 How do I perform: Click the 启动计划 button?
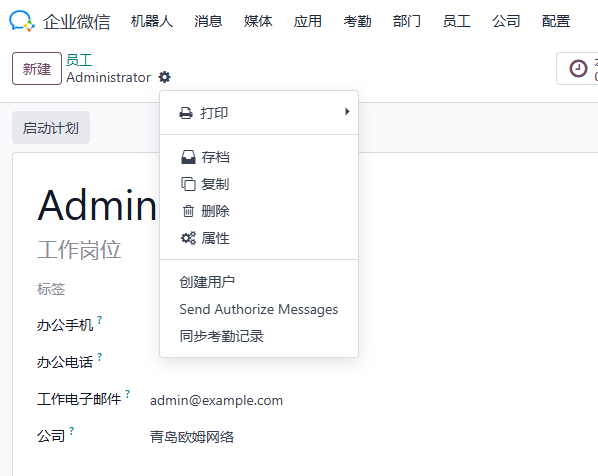(51, 128)
